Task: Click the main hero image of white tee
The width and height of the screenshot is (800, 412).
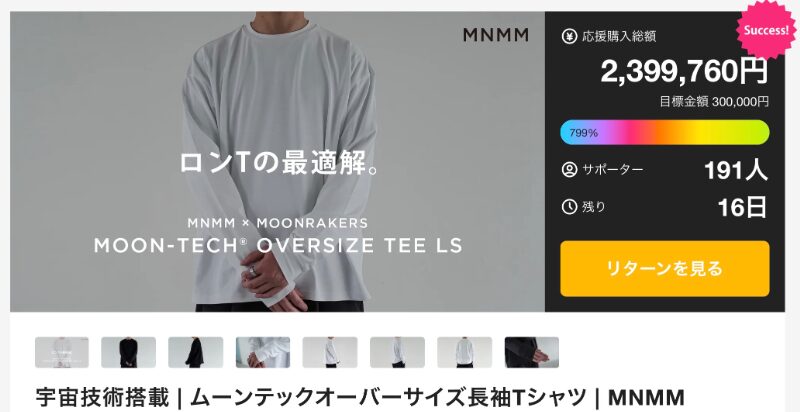Action: click(277, 162)
